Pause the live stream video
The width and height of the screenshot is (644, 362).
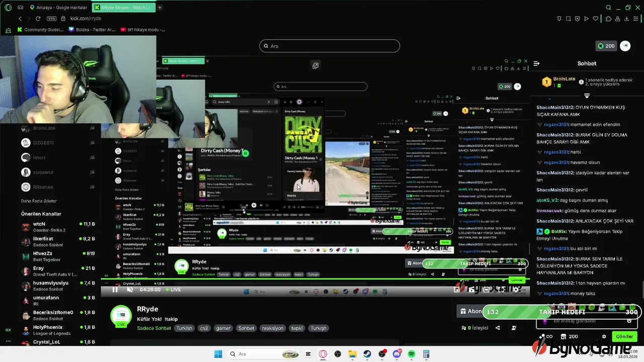click(x=115, y=290)
